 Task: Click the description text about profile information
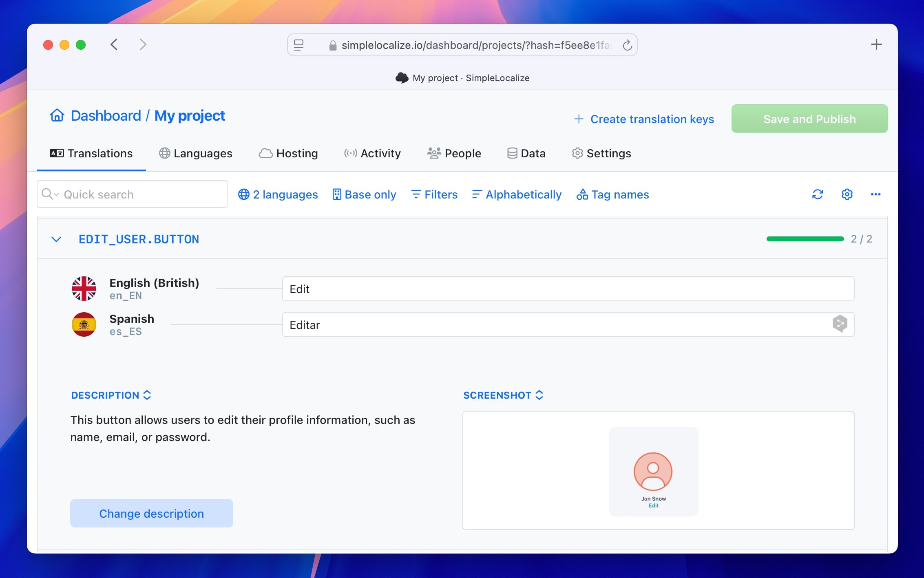click(x=243, y=428)
